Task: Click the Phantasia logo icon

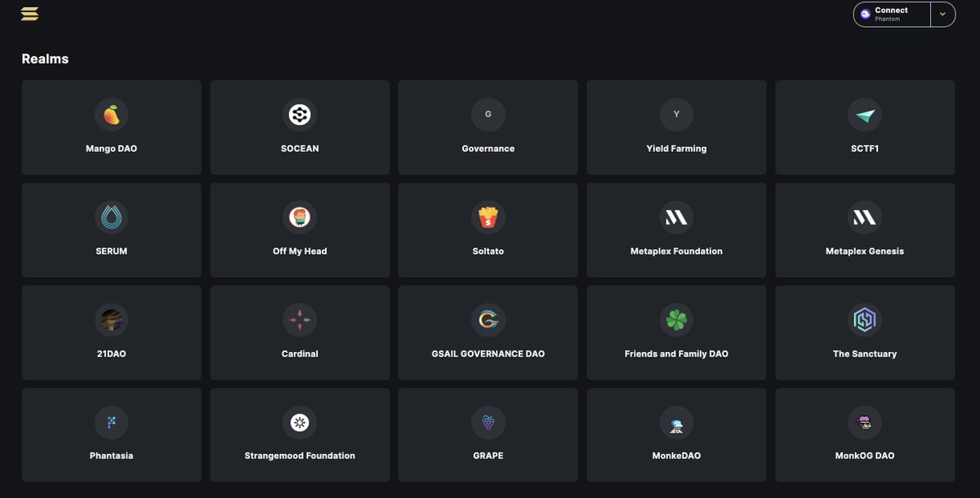Action: point(112,423)
